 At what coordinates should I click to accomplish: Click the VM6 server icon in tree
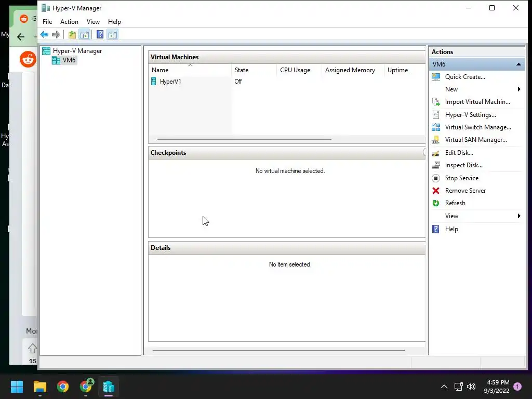pos(56,60)
